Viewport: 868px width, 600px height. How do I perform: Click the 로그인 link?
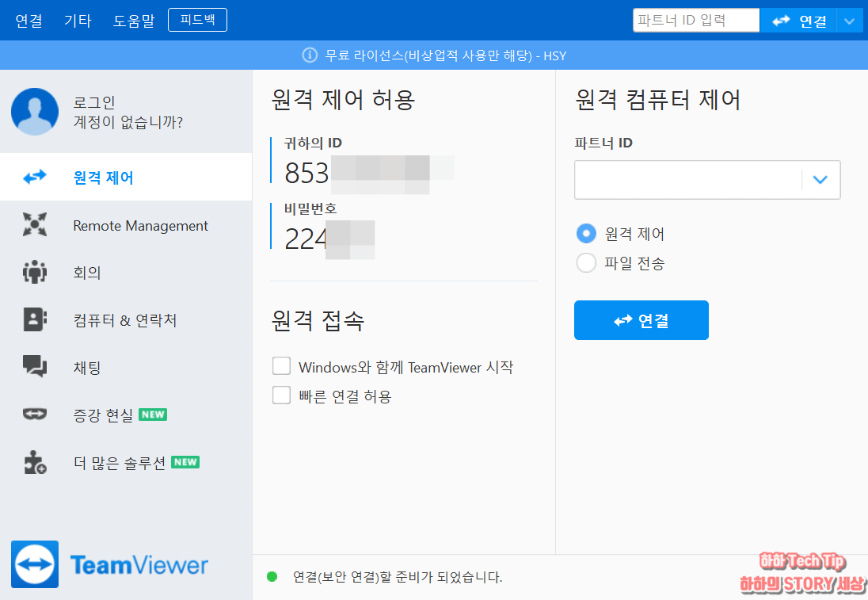(x=94, y=102)
